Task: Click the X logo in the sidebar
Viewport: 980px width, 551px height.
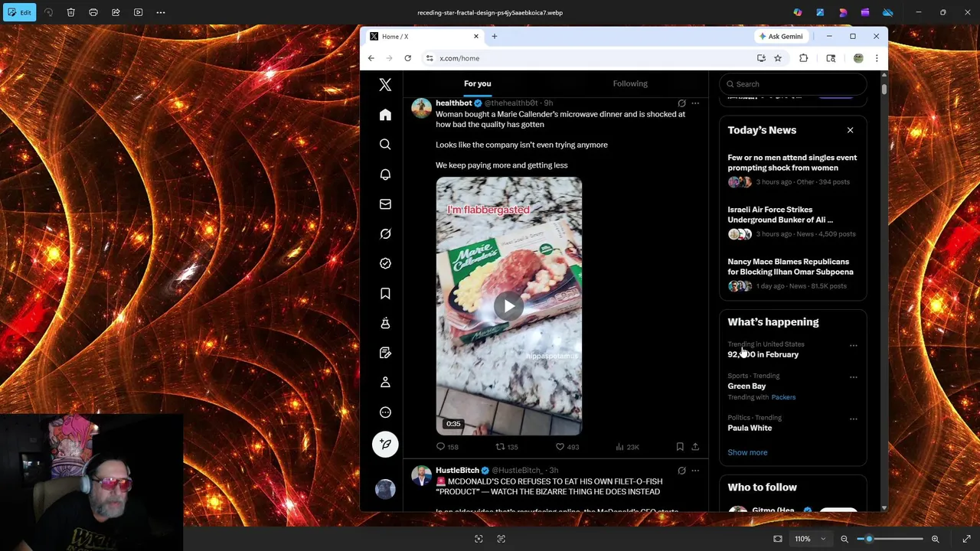Action: pyautogui.click(x=385, y=85)
